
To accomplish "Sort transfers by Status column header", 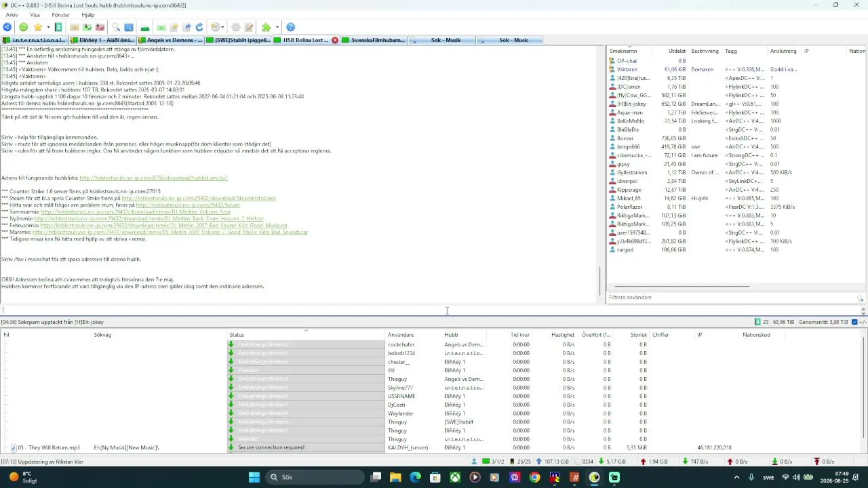I will click(x=305, y=335).
